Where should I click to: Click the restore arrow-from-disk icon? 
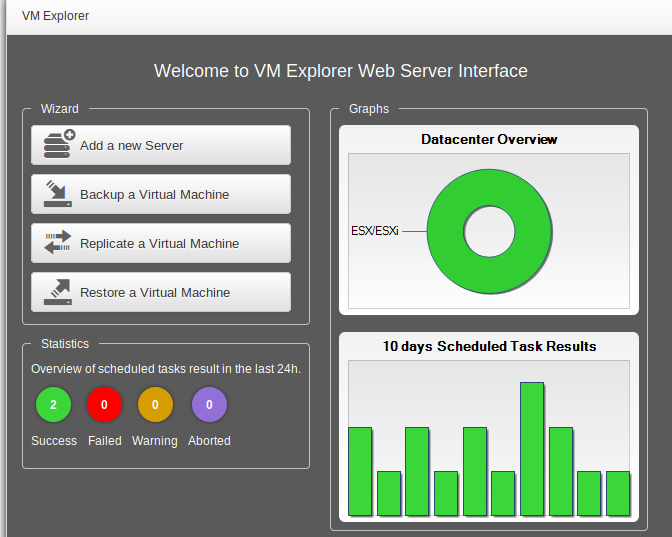[x=58, y=291]
